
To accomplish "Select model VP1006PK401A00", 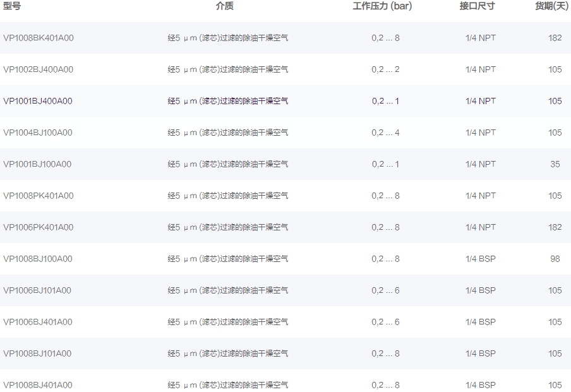I will [x=39, y=227].
